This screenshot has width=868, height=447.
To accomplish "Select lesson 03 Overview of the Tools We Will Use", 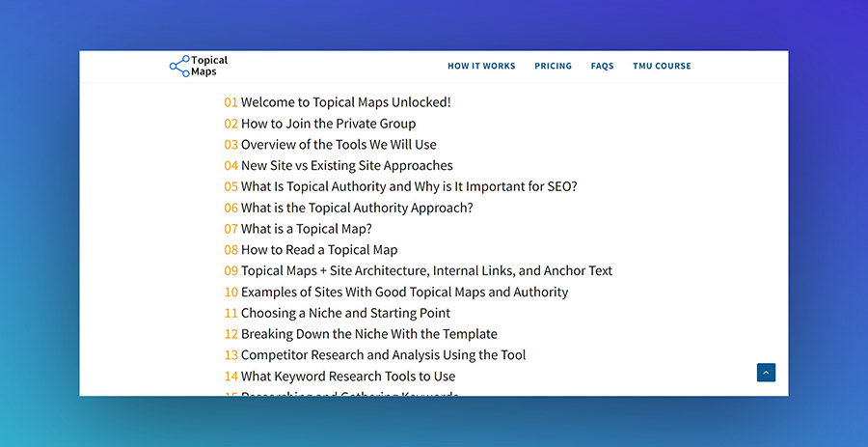I will tap(331, 145).
